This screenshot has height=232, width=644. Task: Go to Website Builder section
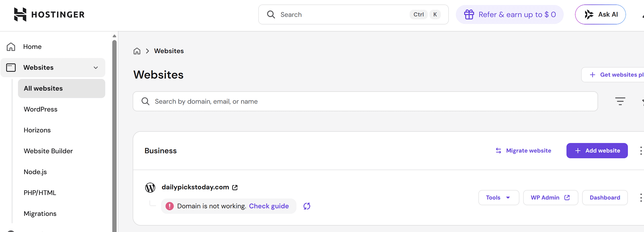point(48,151)
